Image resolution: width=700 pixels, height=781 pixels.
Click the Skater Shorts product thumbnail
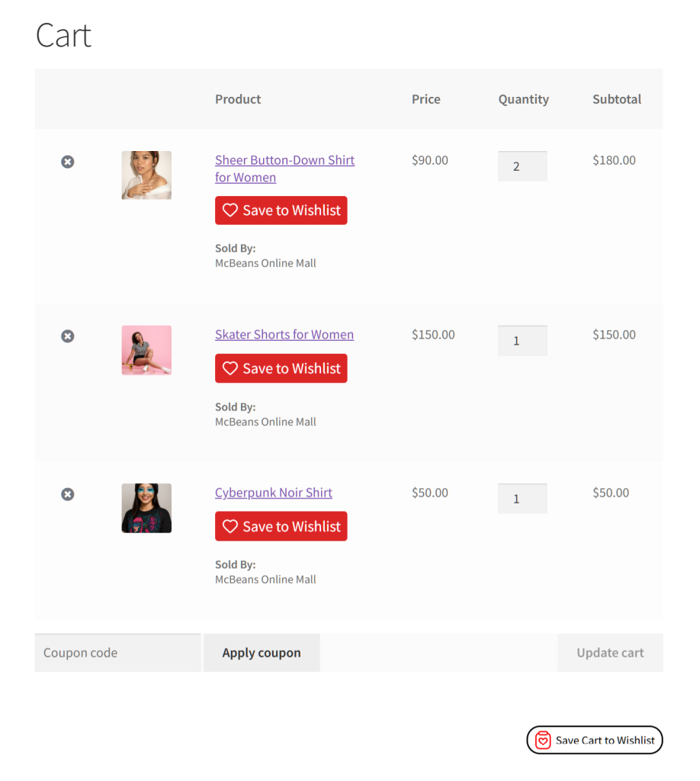[146, 350]
